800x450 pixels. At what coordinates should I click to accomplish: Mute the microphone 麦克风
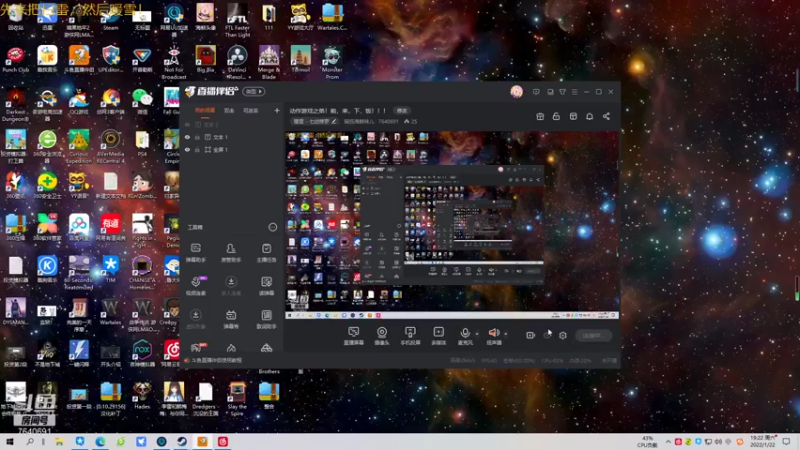(465, 336)
